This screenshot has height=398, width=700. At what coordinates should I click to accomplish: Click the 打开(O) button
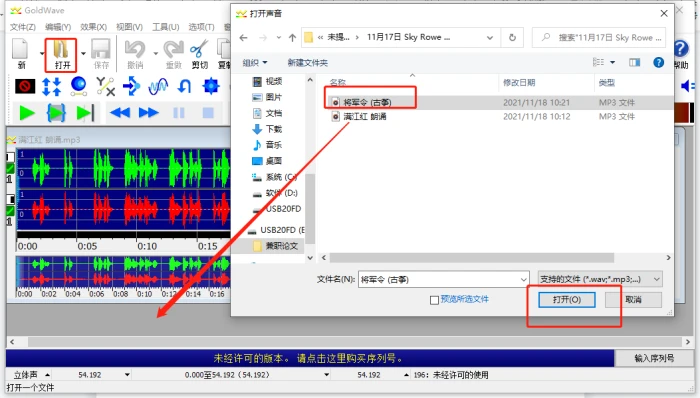click(567, 300)
